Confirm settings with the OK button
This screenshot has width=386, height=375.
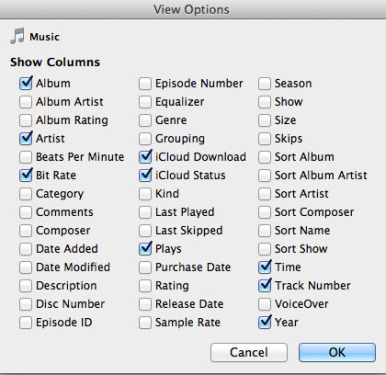tap(337, 352)
